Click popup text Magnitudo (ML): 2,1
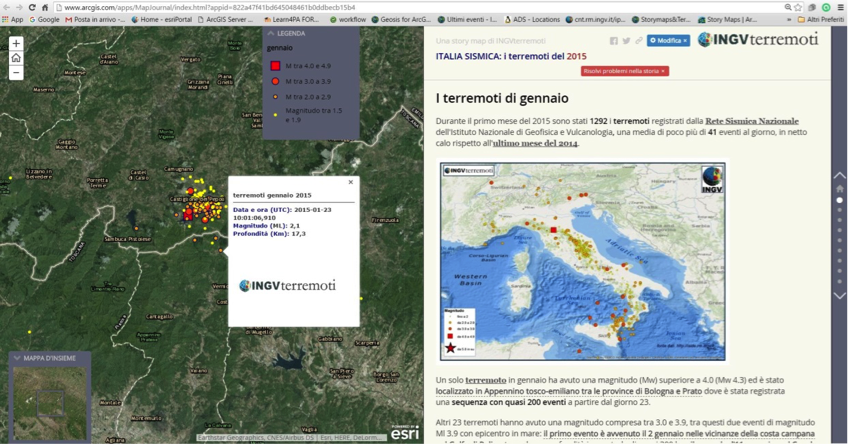 tap(266, 226)
